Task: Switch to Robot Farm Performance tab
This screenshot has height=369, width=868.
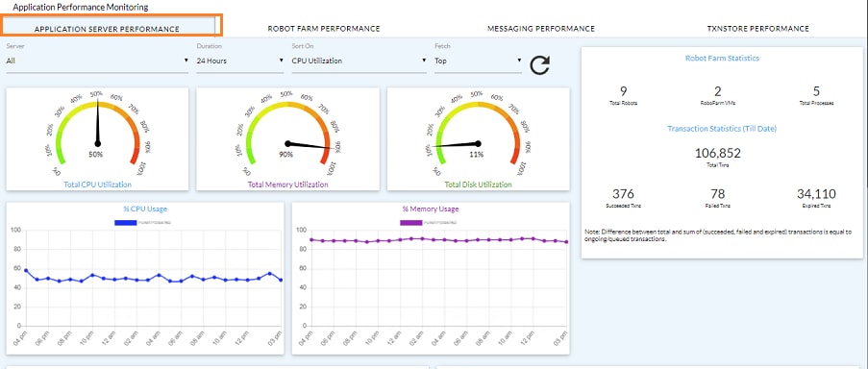Action: coord(324,28)
